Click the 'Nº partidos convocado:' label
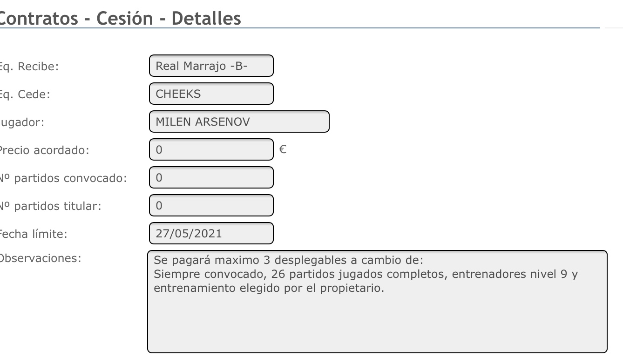The image size is (623, 364). point(64,178)
